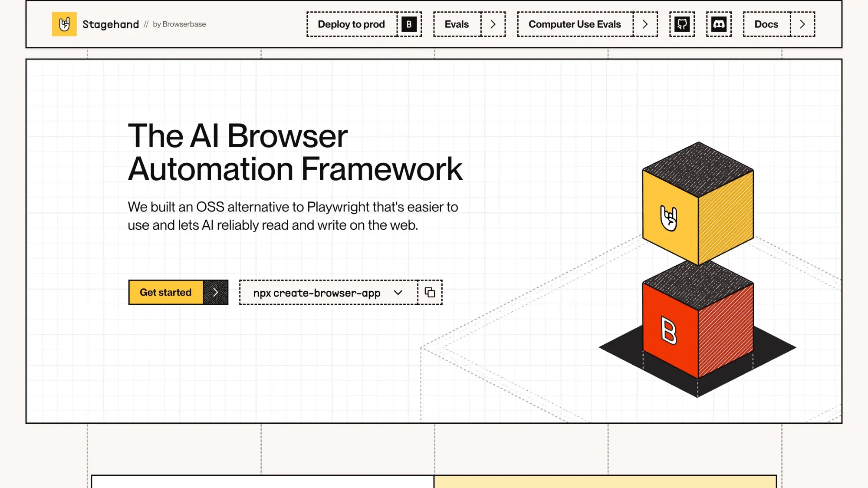Open the Evals menu item
This screenshot has height=488, width=868.
457,24
